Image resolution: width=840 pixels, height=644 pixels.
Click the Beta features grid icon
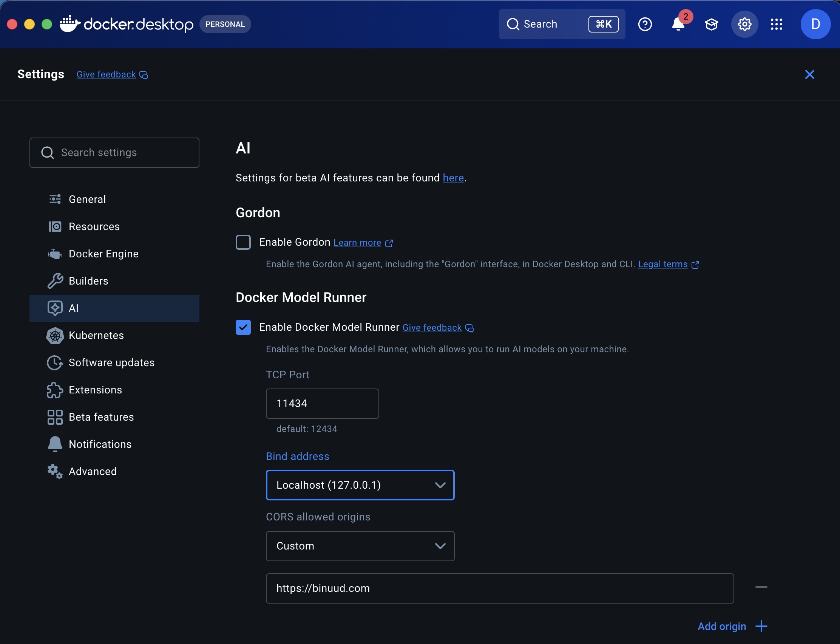point(55,417)
